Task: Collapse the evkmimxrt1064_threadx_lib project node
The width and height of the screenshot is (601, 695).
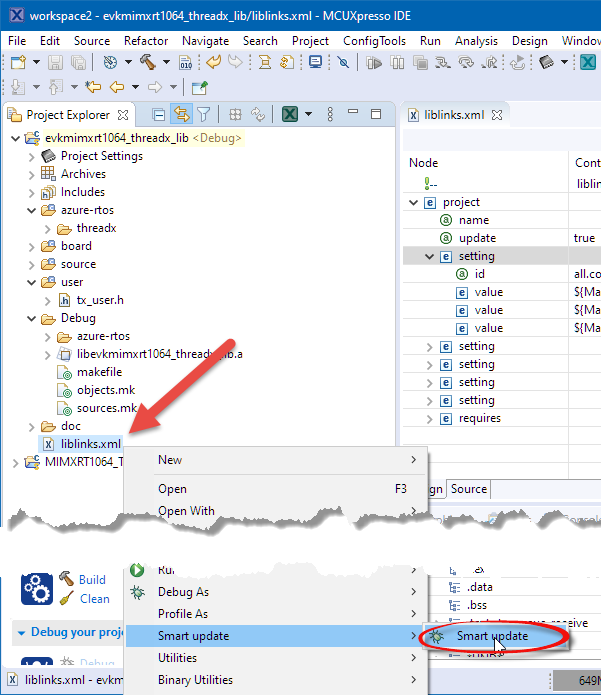Action: (x=14, y=138)
